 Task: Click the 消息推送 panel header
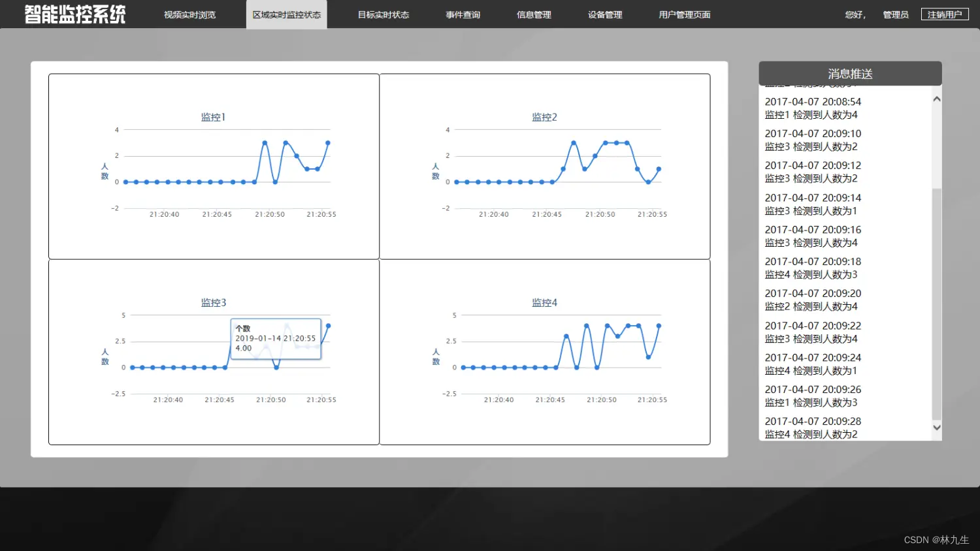(x=850, y=74)
